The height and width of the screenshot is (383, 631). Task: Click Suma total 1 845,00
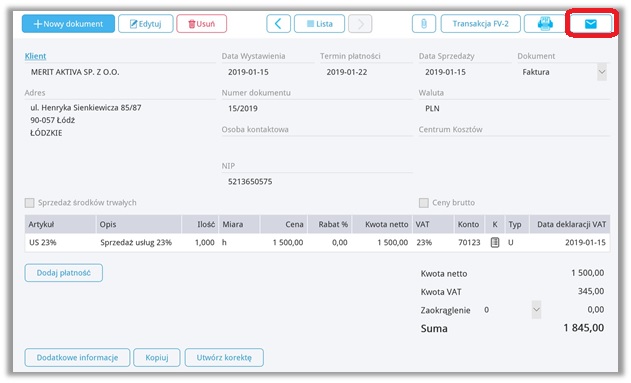584,328
